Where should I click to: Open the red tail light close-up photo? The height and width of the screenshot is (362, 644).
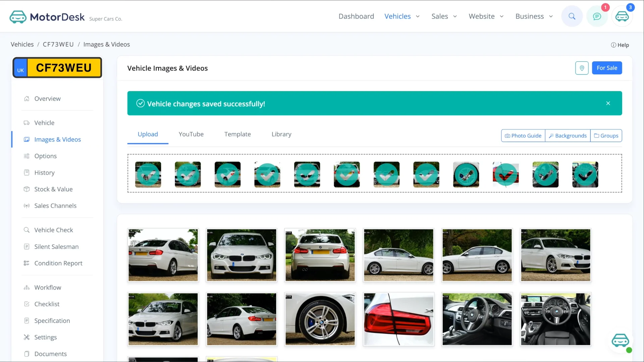(x=398, y=319)
